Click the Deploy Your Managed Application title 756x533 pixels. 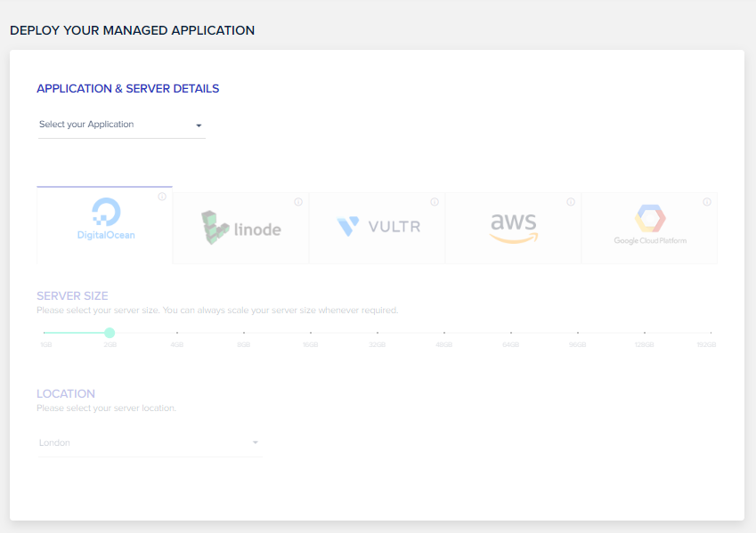coord(132,30)
